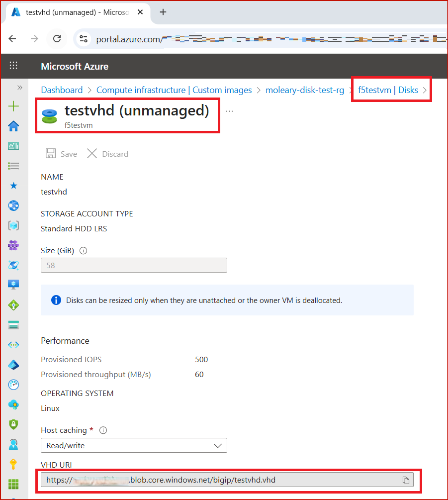
Task: Open f5testvm | Disks breadcrumb link
Action: coord(388,90)
